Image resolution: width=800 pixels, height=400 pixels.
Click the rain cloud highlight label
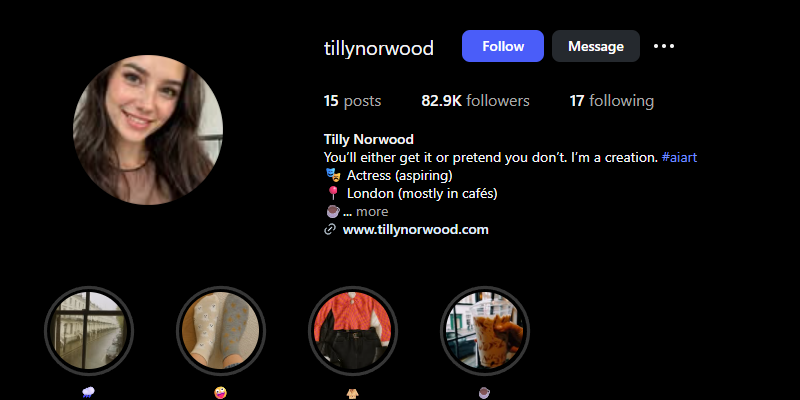[x=88, y=393]
